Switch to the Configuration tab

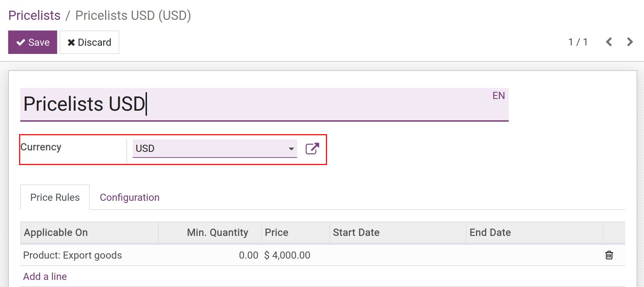tap(130, 197)
